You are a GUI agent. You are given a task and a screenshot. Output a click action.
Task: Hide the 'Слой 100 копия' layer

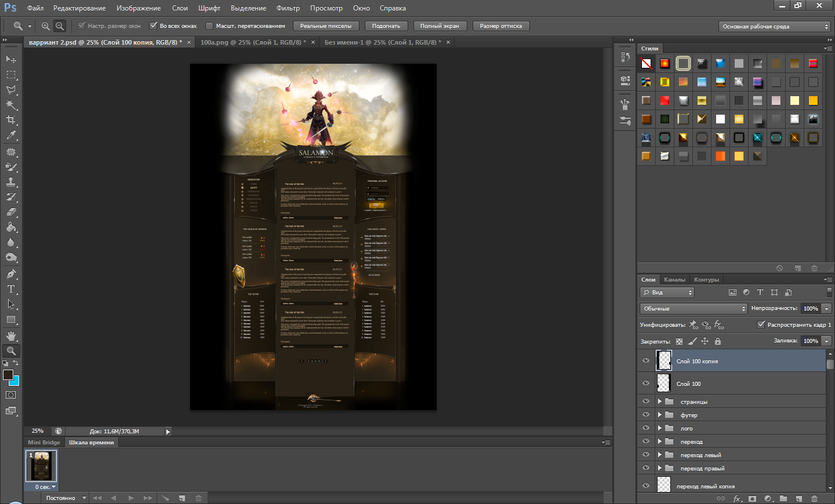[x=646, y=360]
